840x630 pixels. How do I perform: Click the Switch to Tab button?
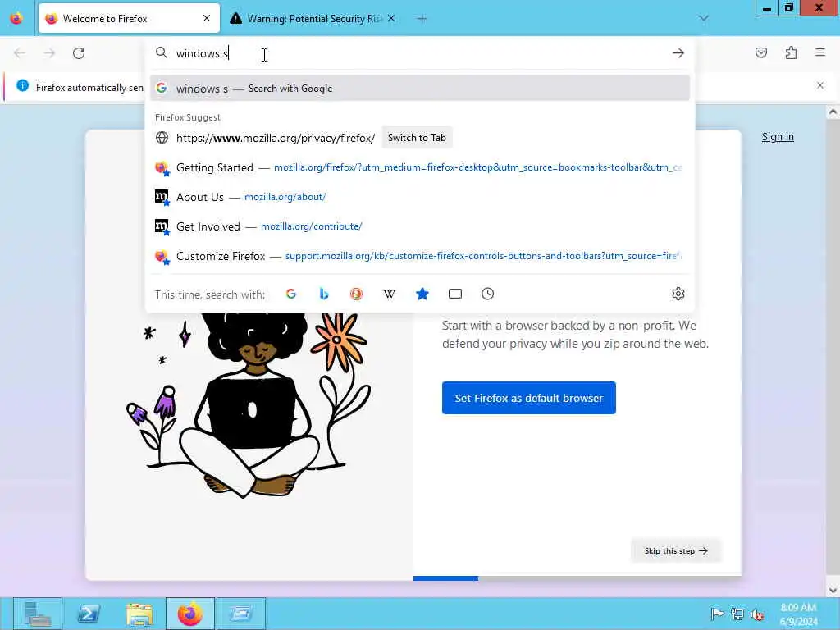click(417, 138)
